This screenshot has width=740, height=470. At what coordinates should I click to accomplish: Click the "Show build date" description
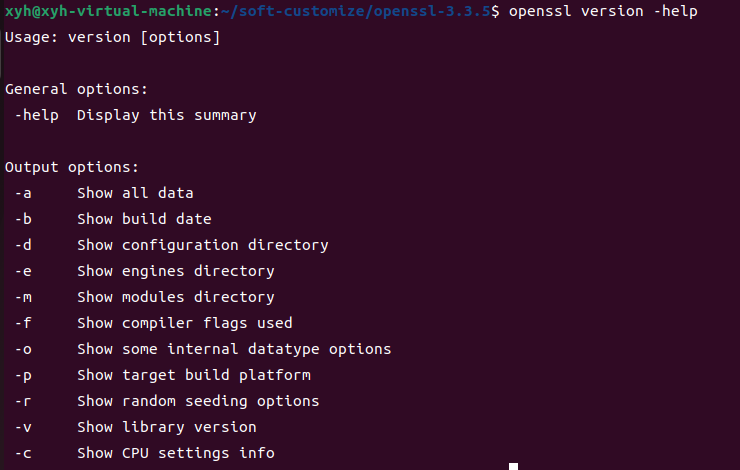pyautogui.click(x=144, y=219)
